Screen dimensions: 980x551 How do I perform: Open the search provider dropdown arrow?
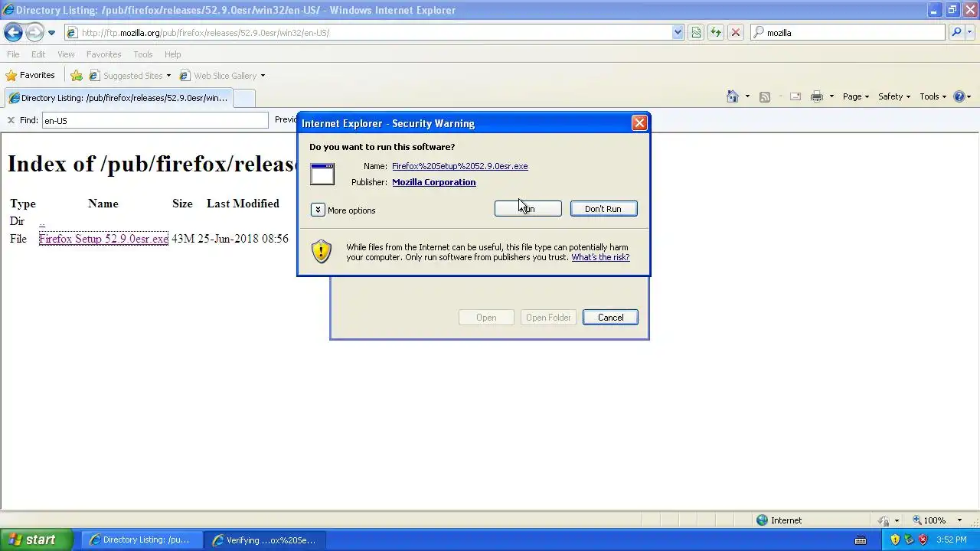tap(971, 33)
